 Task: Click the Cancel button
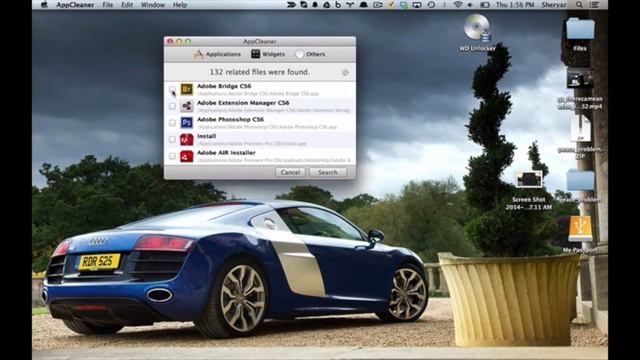tap(290, 172)
